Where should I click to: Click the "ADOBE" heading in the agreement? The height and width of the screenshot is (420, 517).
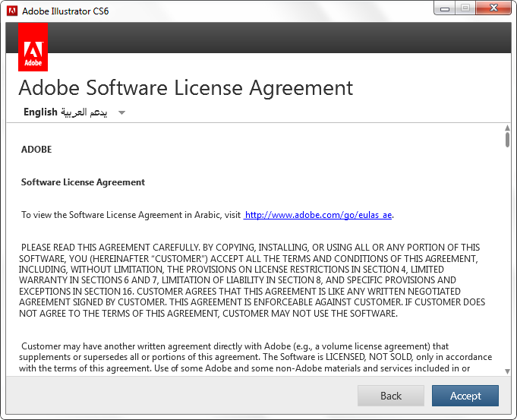pyautogui.click(x=36, y=150)
